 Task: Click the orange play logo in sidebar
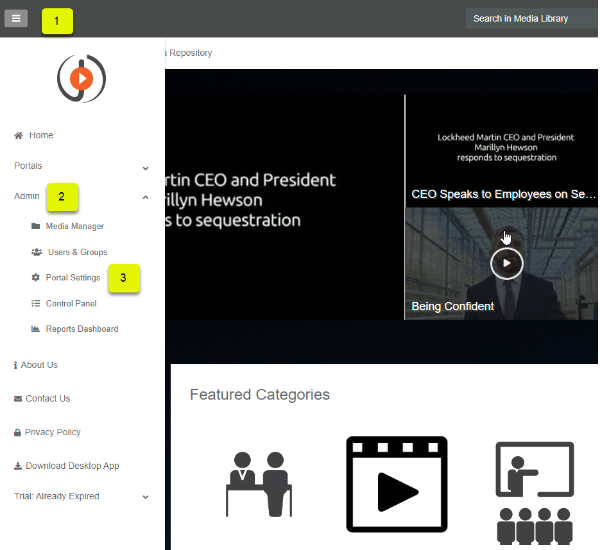(x=82, y=78)
